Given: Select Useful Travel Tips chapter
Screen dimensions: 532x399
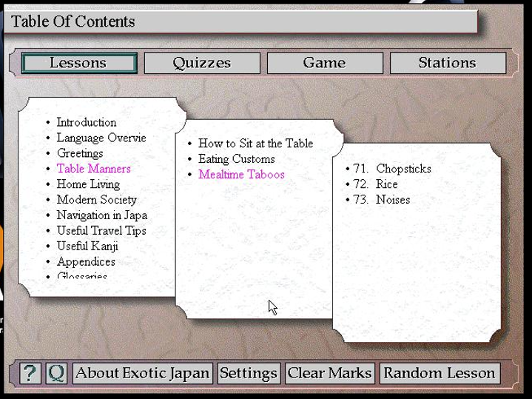Looking at the screenshot, I should pos(101,230).
